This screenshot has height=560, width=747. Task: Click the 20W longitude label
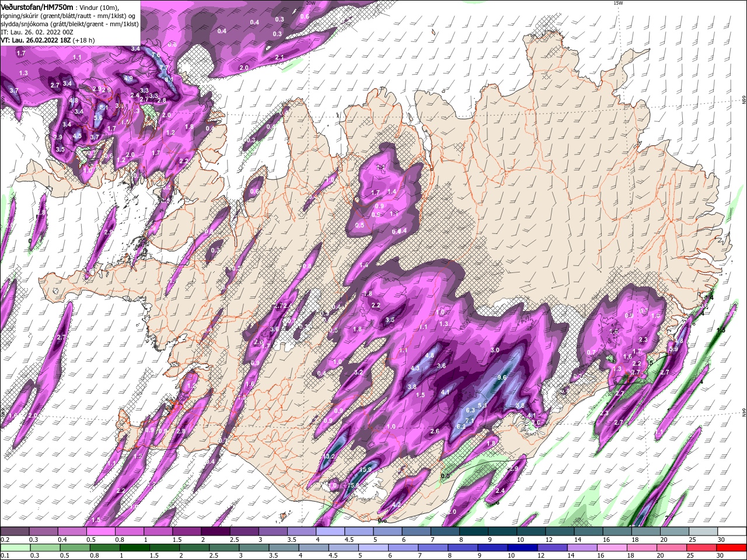click(x=310, y=3)
